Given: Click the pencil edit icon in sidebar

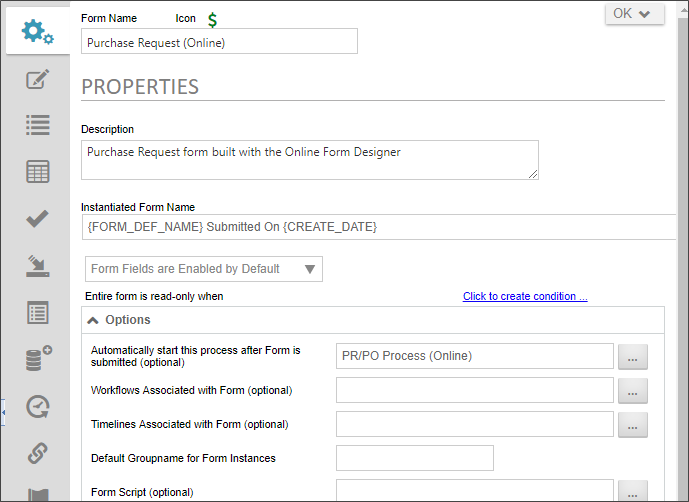Looking at the screenshot, I should click(x=38, y=79).
